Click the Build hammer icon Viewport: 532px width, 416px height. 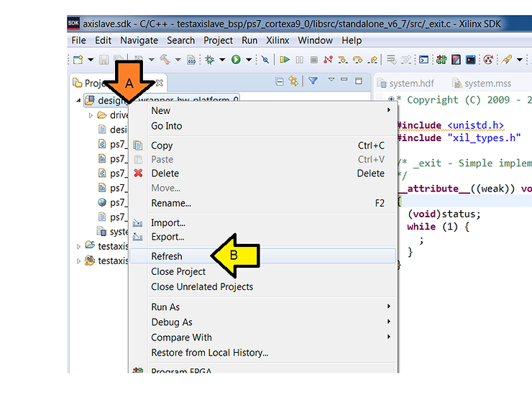[165, 60]
